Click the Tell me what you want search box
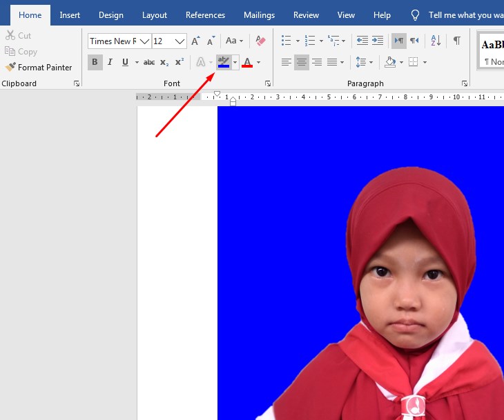The width and height of the screenshot is (504, 420). pyautogui.click(x=466, y=15)
